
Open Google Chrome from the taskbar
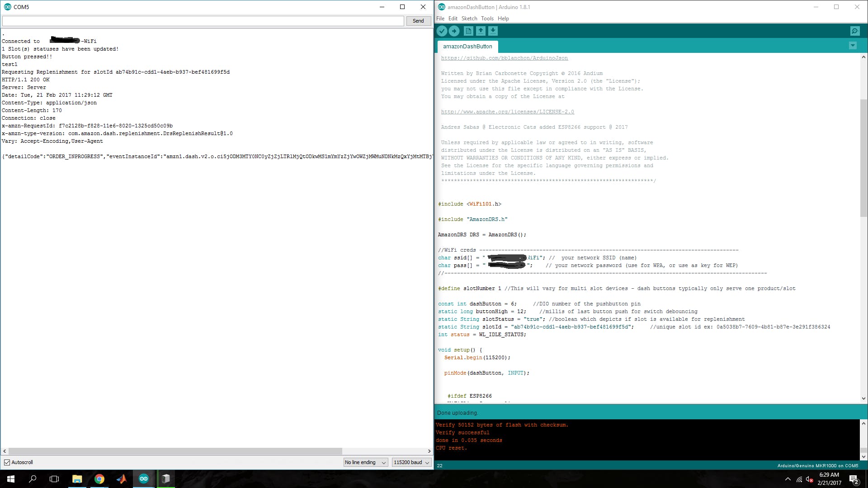click(99, 479)
